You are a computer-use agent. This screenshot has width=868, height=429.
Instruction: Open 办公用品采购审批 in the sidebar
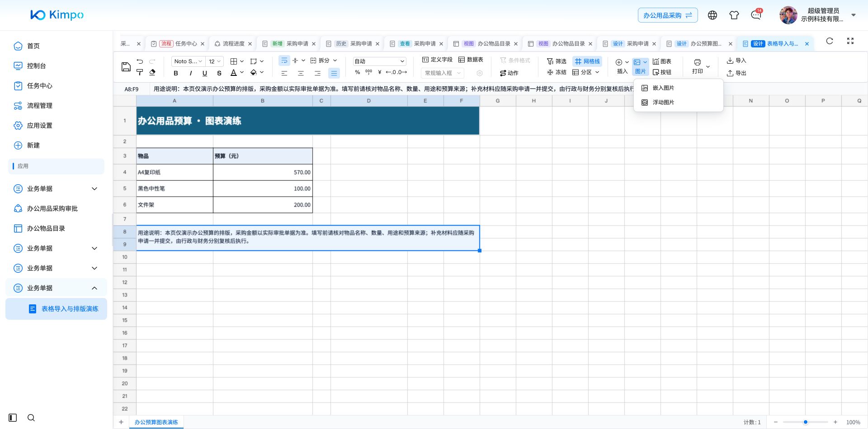pyautogui.click(x=52, y=209)
